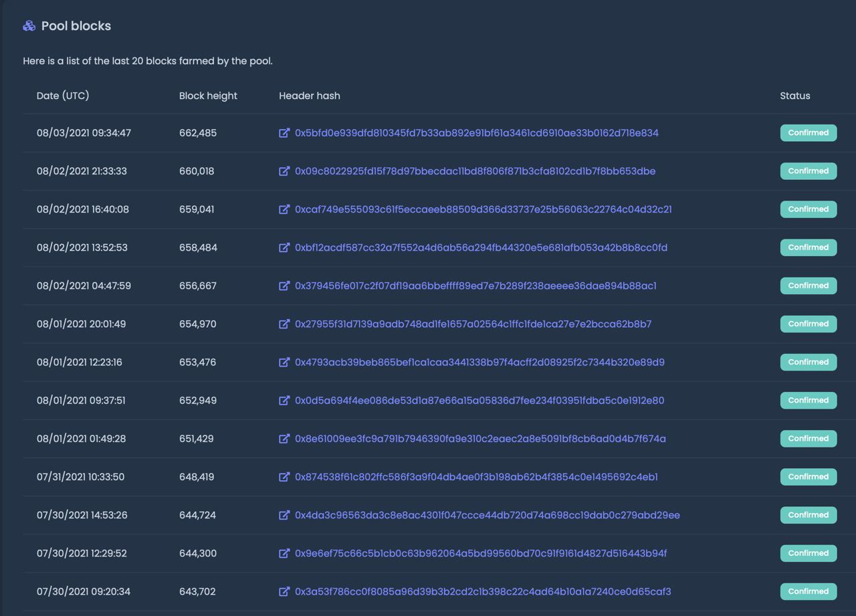The image size is (856, 616).
Task: Open external link icon for block 651,429
Action: coord(284,439)
